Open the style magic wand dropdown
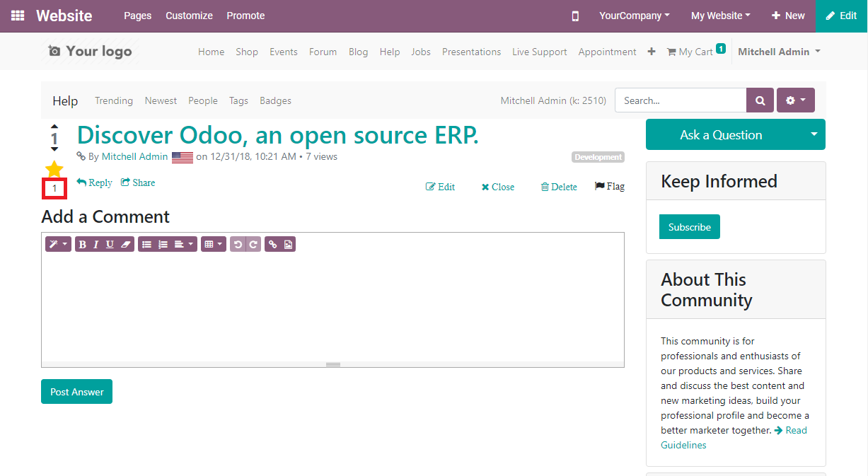The height and width of the screenshot is (476, 868). 58,244
